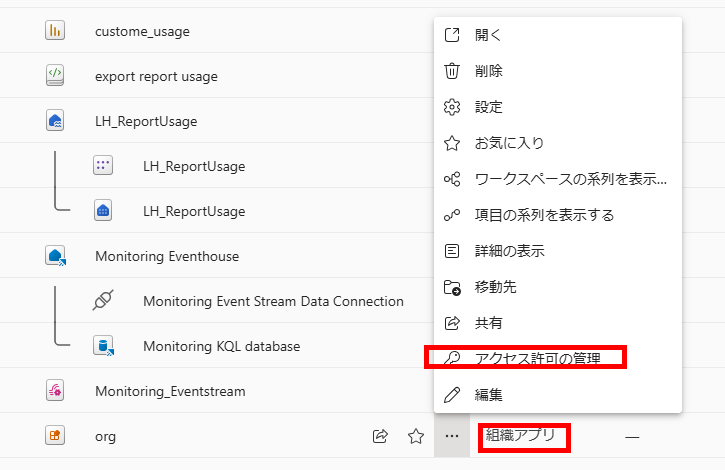Open 詳細の表示 from the menu
This screenshot has width=725, height=470.
pos(558,251)
